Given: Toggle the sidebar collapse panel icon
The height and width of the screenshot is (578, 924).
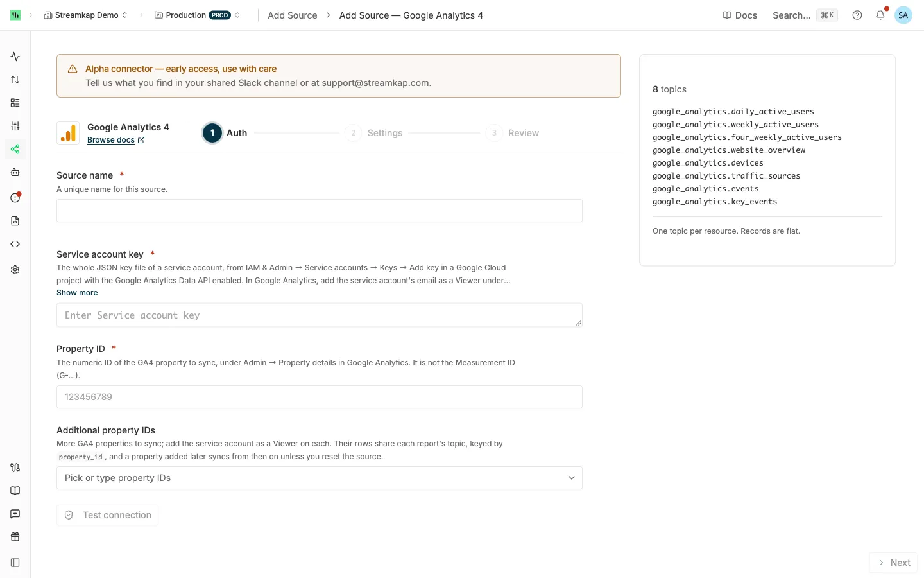Looking at the screenshot, I should [15, 563].
